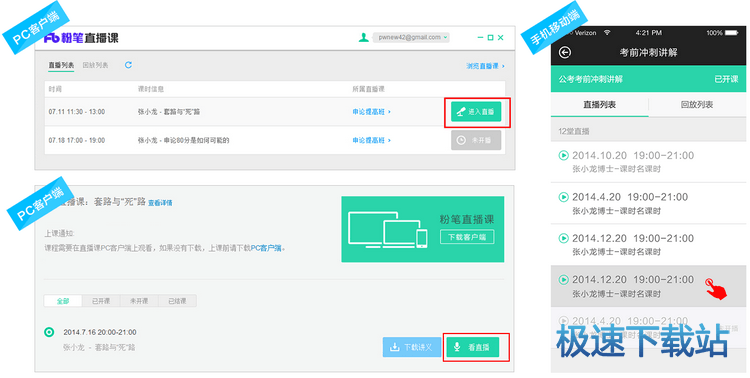Expand the pwnew42@gmail.com account dropdown

(x=411, y=37)
